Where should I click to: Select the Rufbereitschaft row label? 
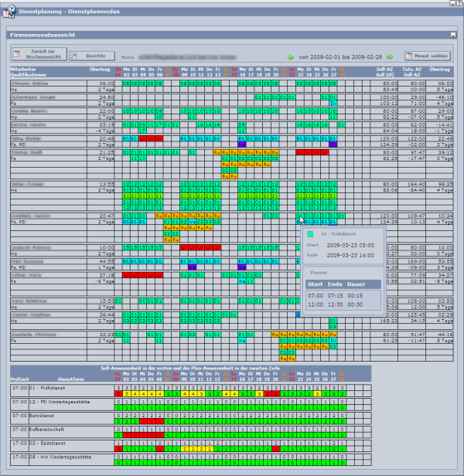click(x=46, y=430)
